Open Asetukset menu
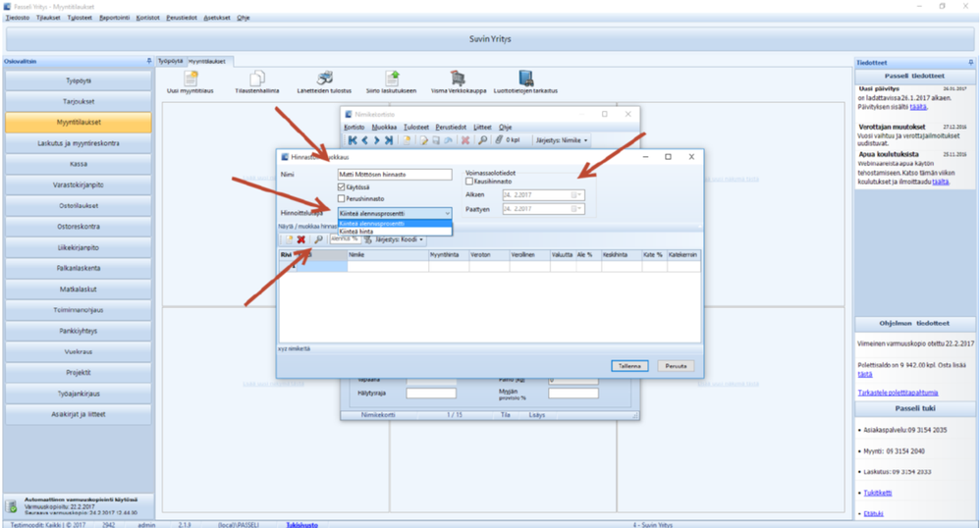 (217, 18)
